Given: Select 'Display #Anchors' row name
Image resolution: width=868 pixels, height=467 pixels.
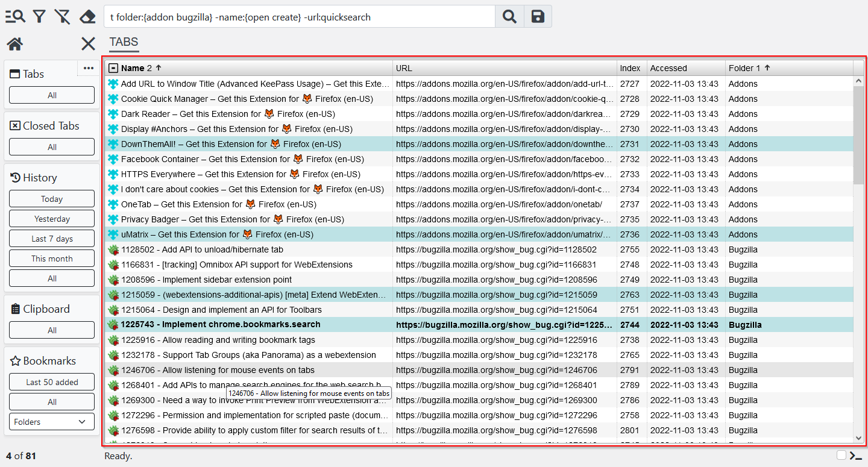Looking at the screenshot, I should [x=237, y=129].
